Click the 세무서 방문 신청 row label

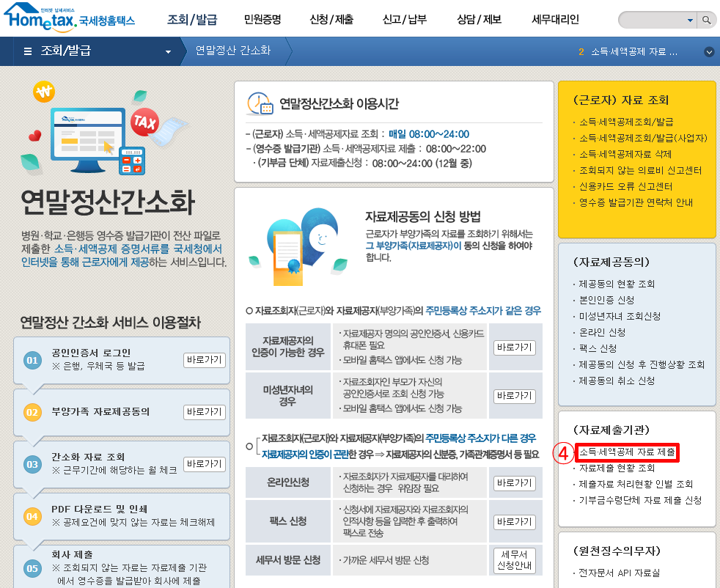(288, 560)
